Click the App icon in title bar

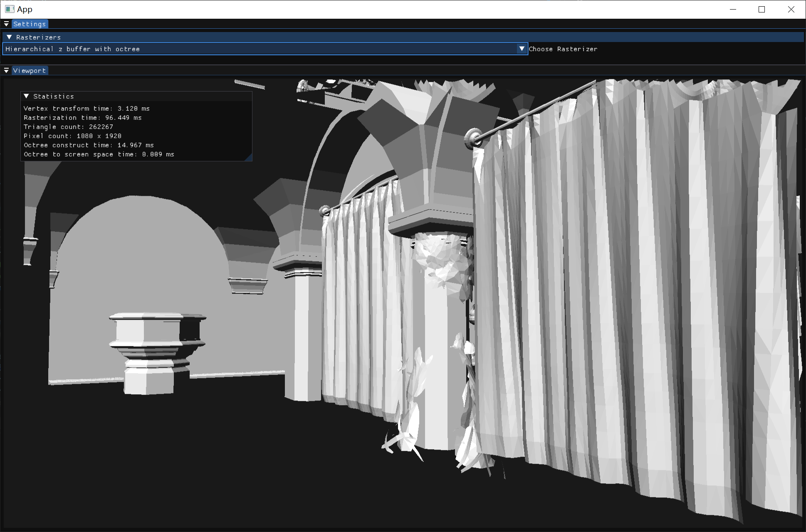[10, 9]
